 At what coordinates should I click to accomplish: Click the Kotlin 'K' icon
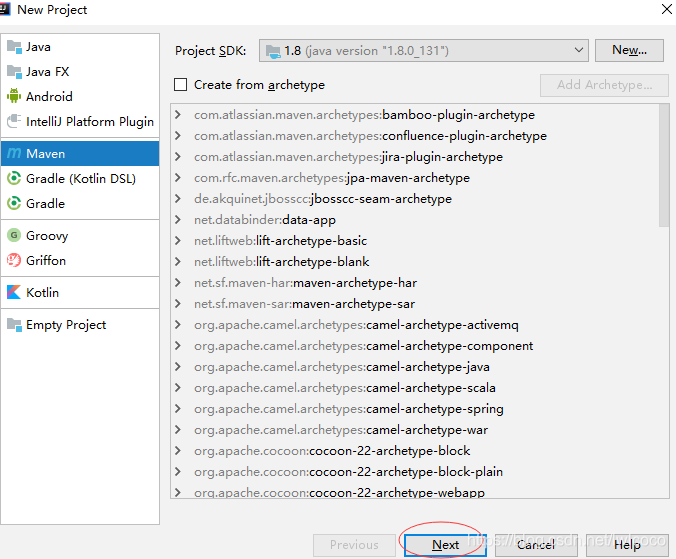14,292
